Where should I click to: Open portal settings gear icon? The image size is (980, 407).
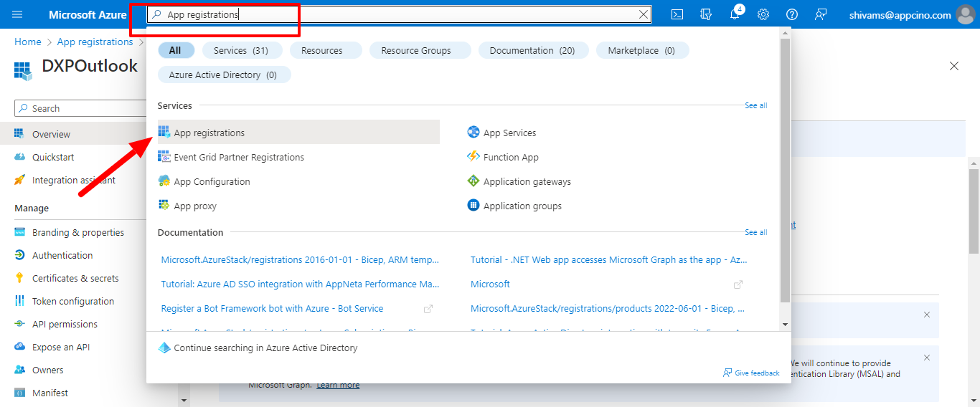[x=763, y=14]
